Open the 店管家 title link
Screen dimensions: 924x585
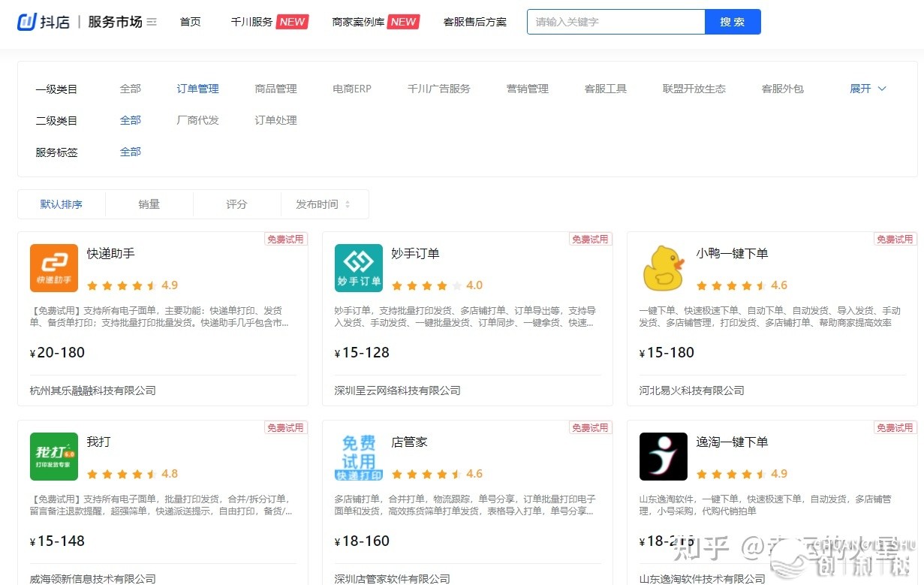[410, 442]
